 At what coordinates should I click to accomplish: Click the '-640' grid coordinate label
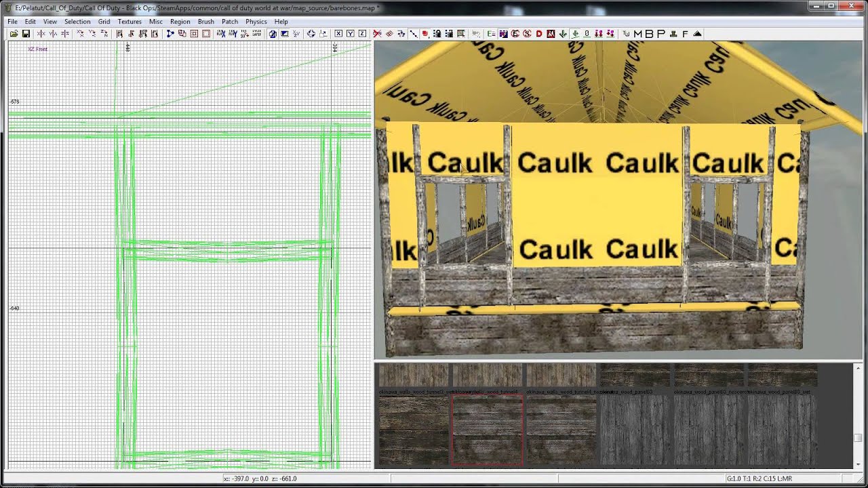point(14,308)
